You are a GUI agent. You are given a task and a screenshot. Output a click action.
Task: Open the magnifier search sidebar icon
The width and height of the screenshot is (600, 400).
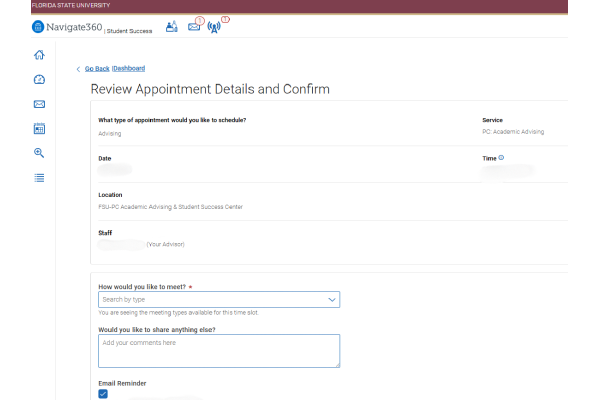tap(39, 153)
